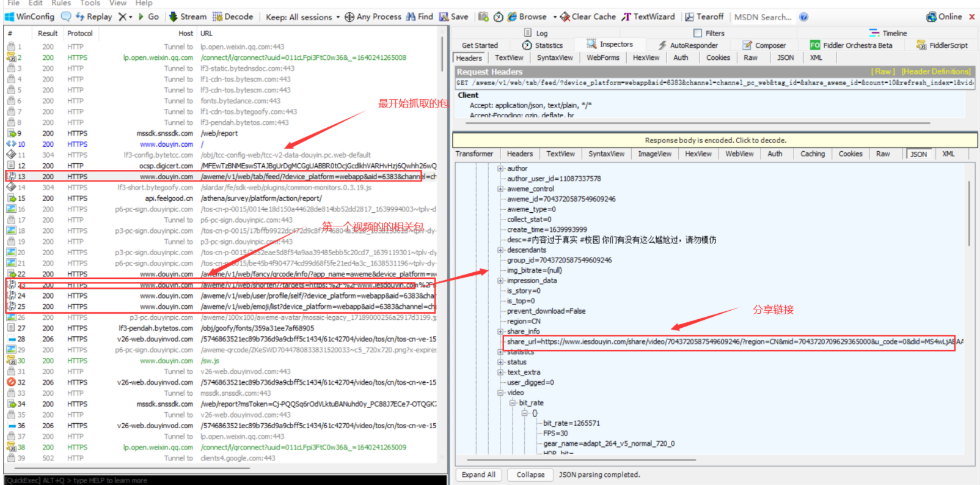Sort by the Result column header
This screenshot has height=485, width=980.
48,34
